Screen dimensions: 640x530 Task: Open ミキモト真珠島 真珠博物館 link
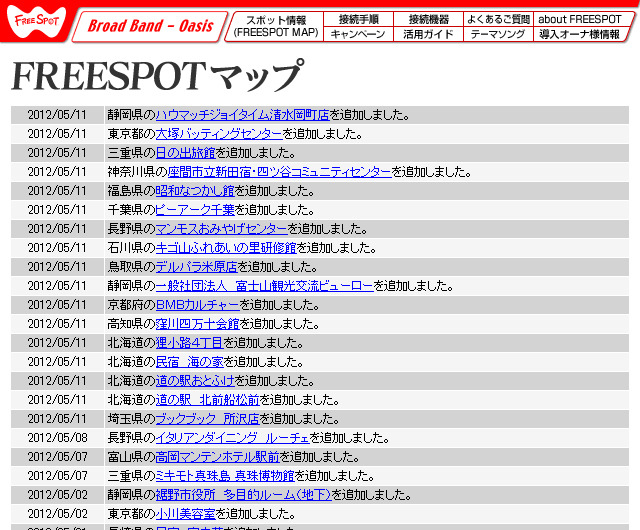point(225,476)
